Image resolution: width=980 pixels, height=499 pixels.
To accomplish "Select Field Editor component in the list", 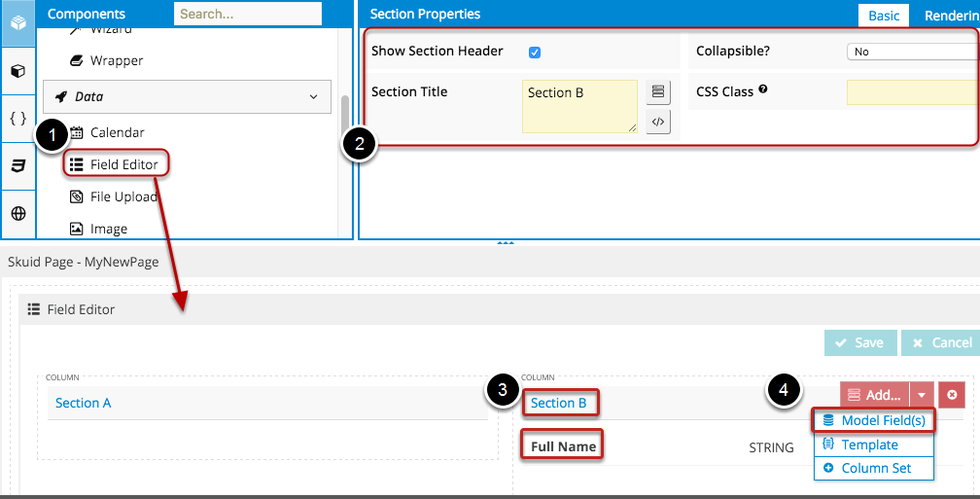I will point(123,164).
